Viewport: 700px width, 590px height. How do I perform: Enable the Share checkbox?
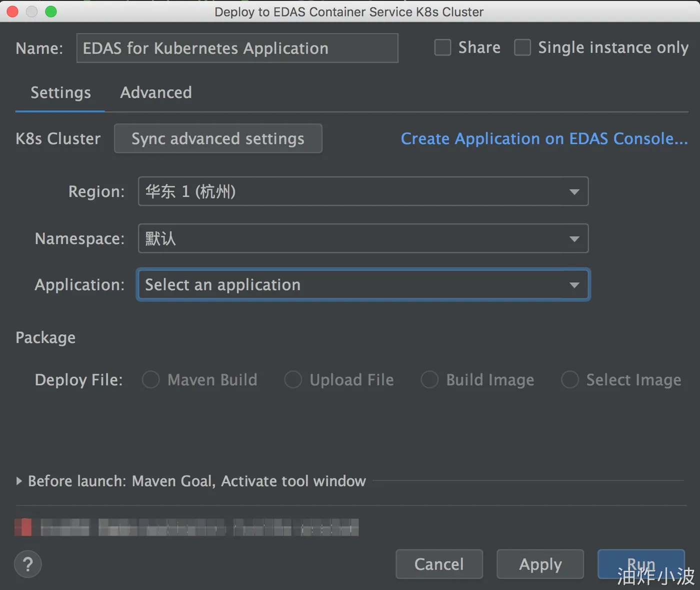[x=442, y=47]
